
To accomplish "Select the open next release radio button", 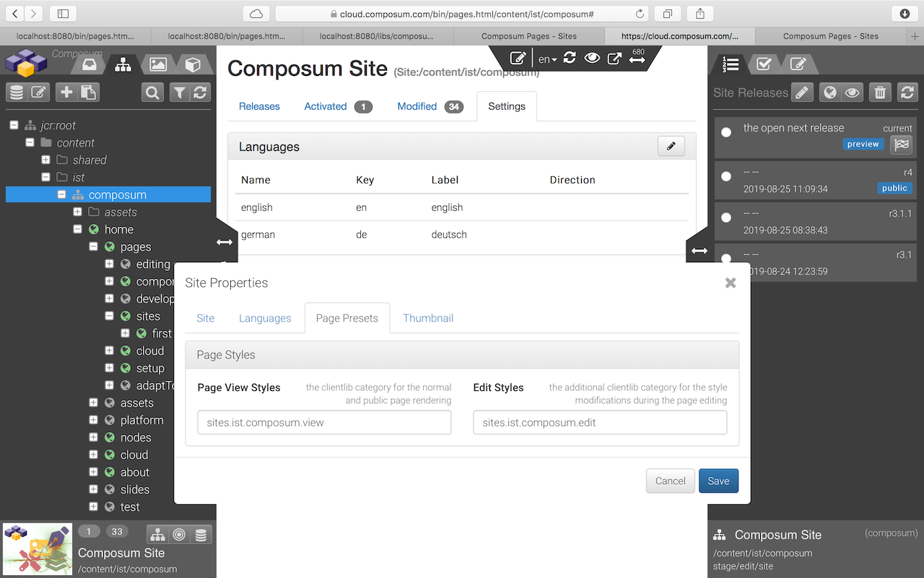I will 726,132.
